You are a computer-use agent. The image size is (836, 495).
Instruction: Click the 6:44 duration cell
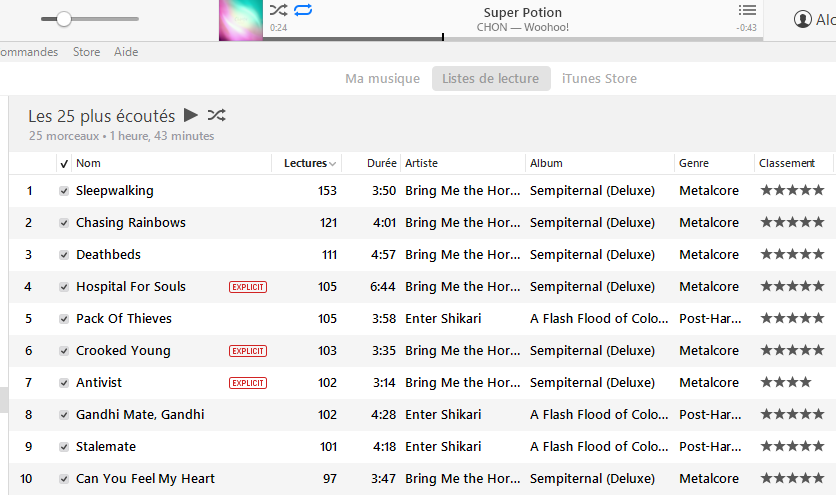383,287
